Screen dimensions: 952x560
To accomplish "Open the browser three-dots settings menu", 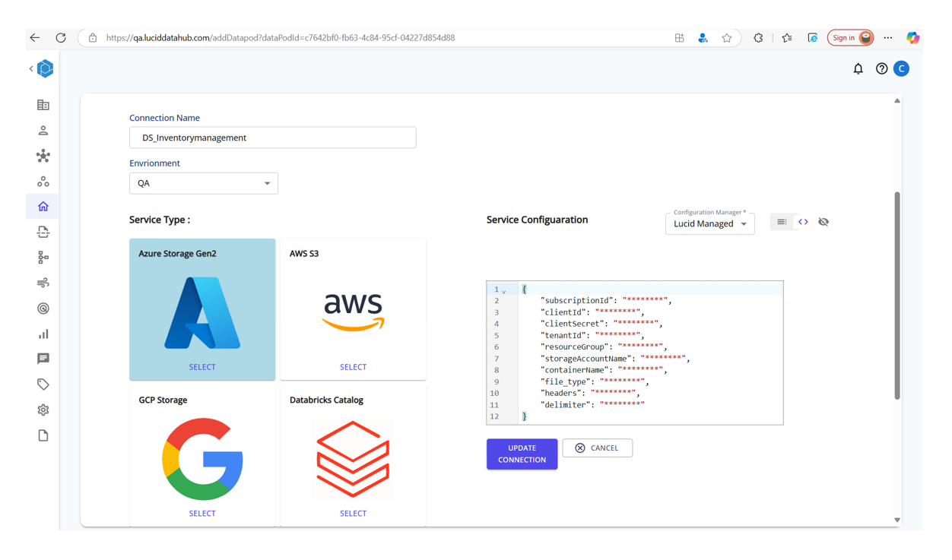I will [x=888, y=37].
